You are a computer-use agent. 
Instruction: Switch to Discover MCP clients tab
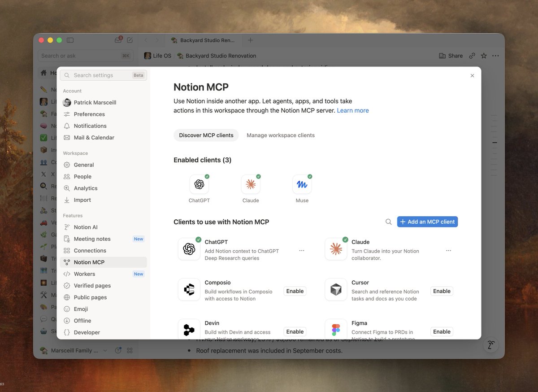tap(206, 135)
